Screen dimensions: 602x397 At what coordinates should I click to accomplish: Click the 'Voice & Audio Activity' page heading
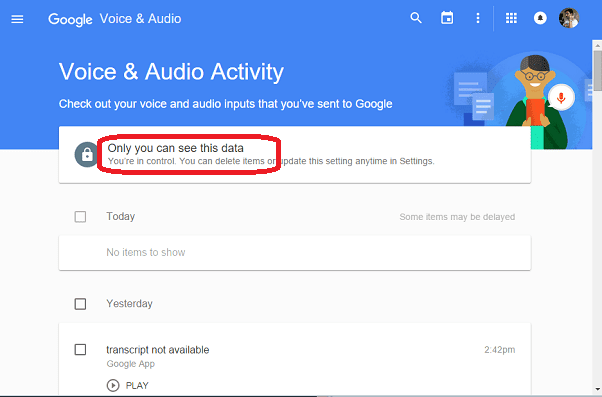coord(171,72)
